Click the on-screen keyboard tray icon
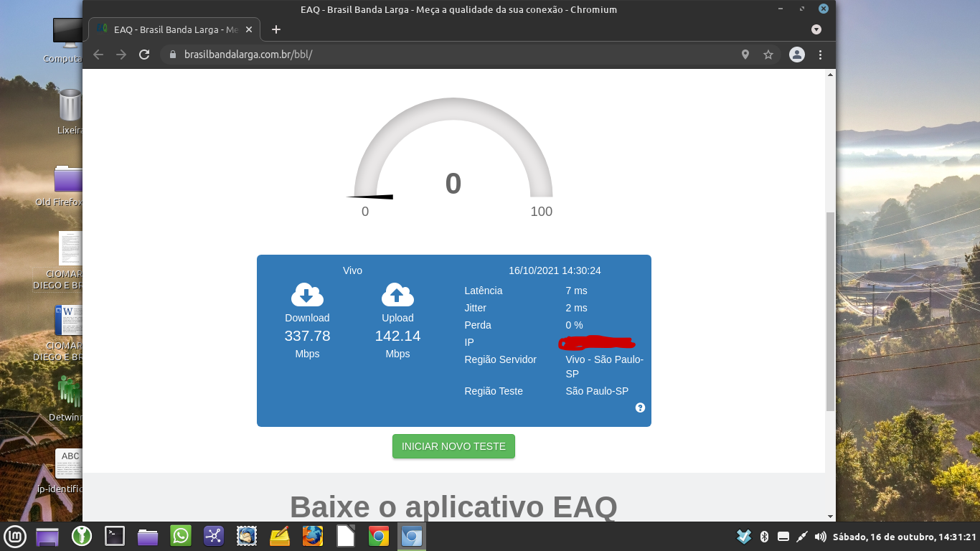 click(783, 537)
